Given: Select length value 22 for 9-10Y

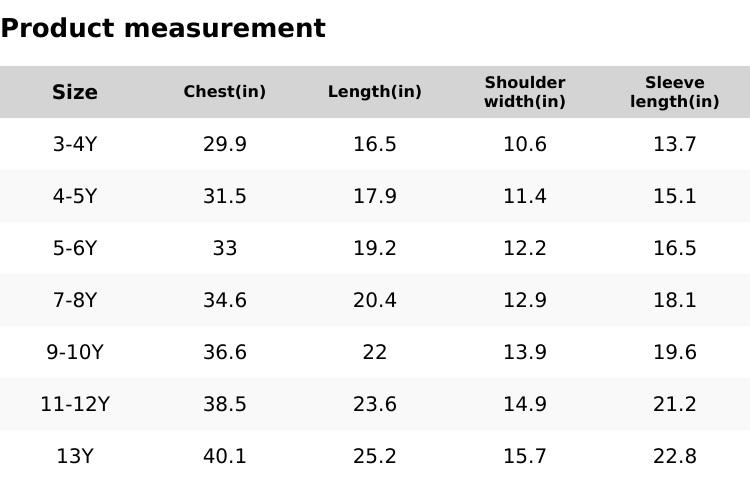Looking at the screenshot, I should click(375, 352).
